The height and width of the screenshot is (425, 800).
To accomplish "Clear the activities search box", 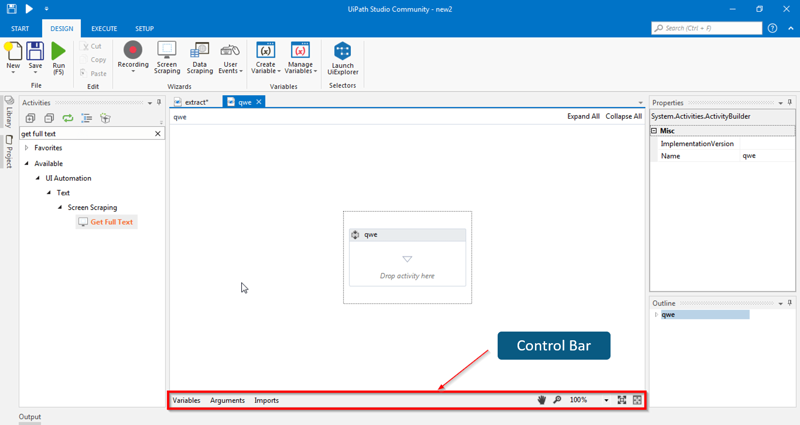I will coord(158,134).
